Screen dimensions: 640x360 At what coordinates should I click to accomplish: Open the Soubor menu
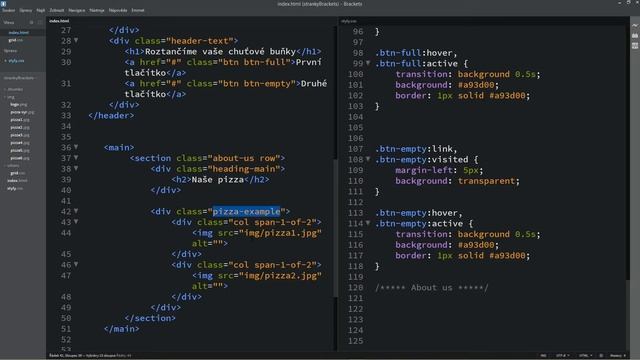9,10
